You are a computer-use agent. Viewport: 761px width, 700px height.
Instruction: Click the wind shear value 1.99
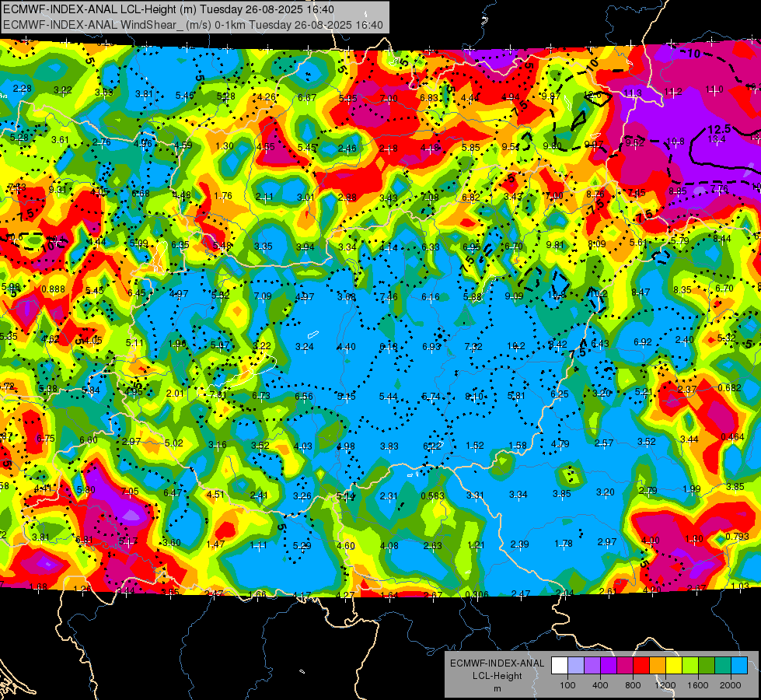(692, 488)
